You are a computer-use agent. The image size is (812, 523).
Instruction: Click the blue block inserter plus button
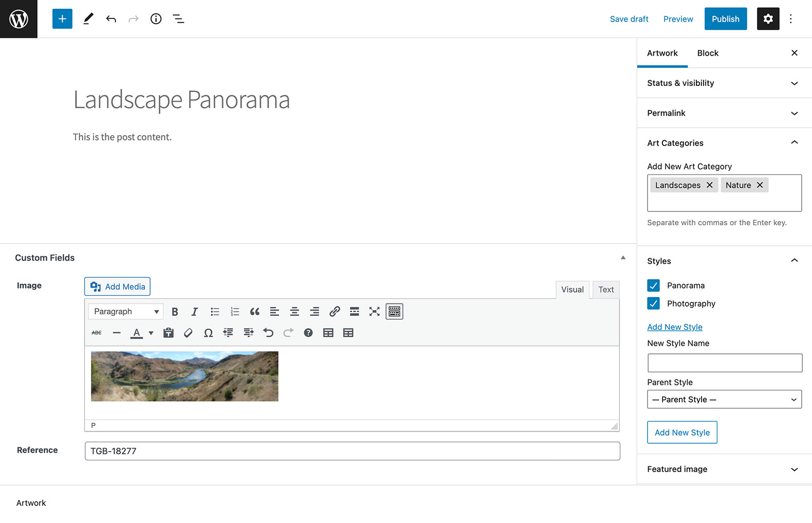[62, 19]
